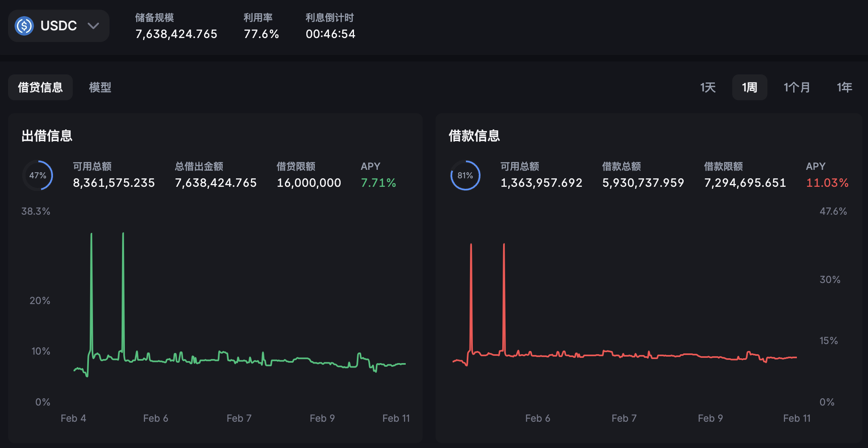Open the 模型 tab
868x448 pixels.
(x=100, y=87)
